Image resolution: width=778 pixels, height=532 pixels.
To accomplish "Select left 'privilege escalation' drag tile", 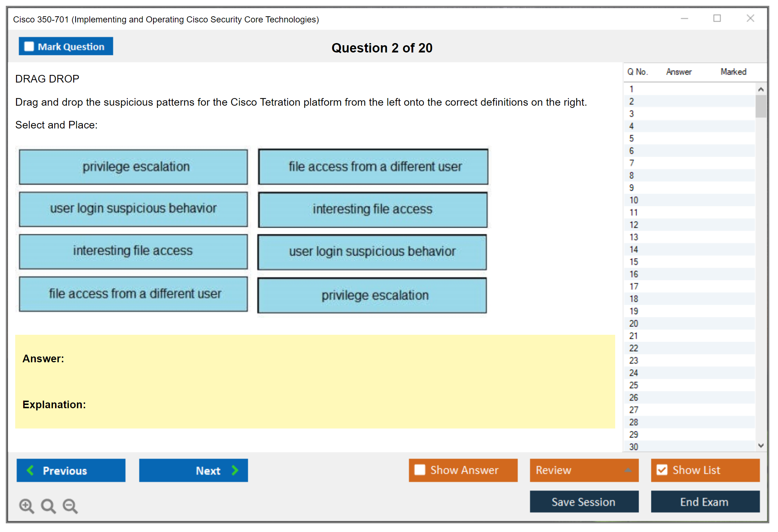I will point(134,167).
